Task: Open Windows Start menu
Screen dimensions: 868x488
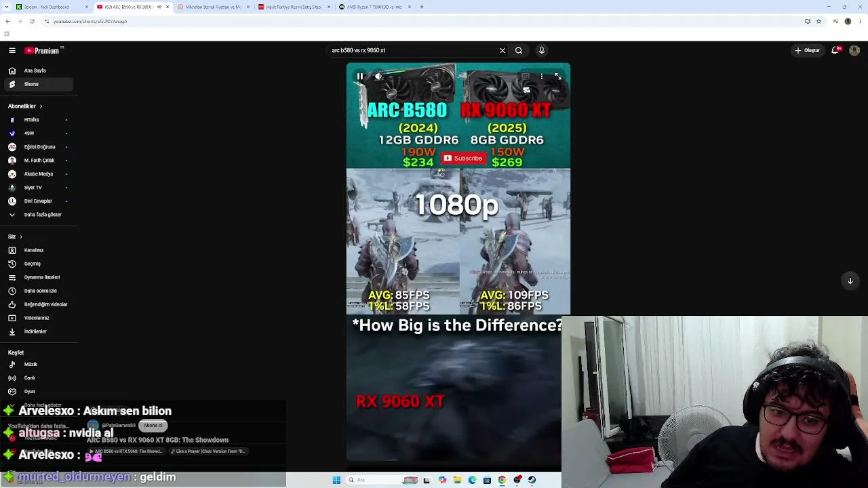Action: coord(336,481)
